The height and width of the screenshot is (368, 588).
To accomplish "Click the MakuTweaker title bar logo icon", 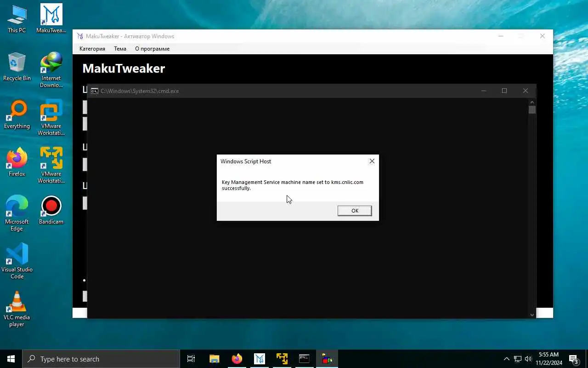I will click(80, 36).
